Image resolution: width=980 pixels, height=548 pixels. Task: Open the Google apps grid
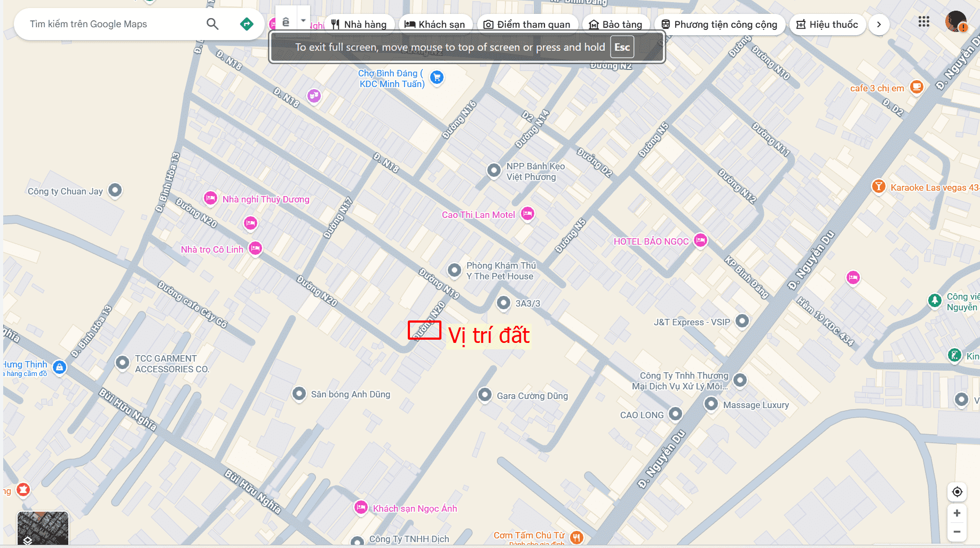(924, 22)
